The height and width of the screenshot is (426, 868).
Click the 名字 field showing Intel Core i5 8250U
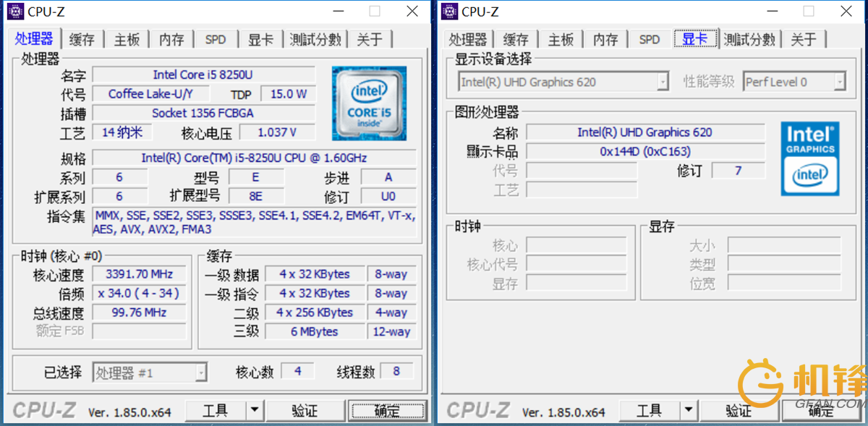coord(203,75)
